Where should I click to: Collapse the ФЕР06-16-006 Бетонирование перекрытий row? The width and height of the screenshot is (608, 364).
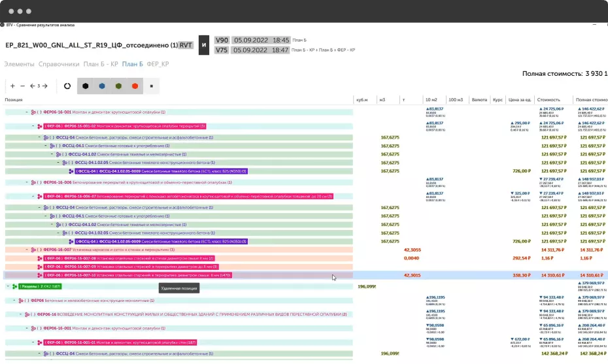[x=25, y=182]
